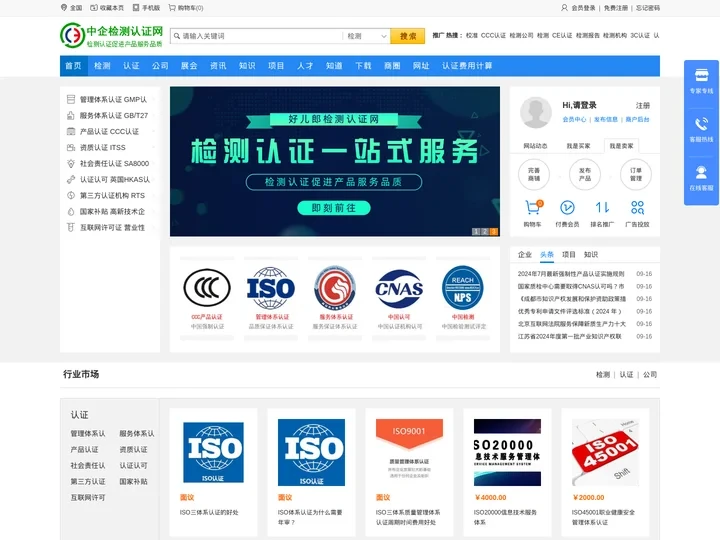The height and width of the screenshot is (540, 720).
Task: Click the 付费会员 icon
Action: tap(567, 208)
